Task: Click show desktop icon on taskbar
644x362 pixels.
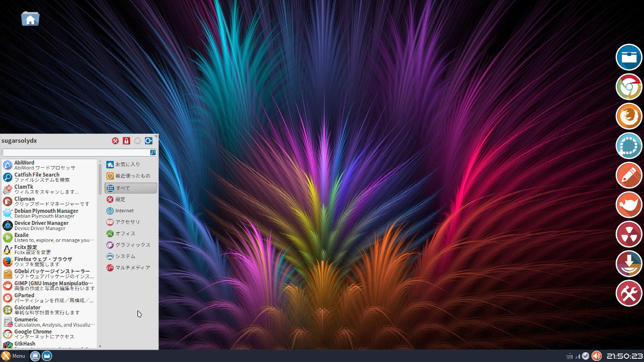Action: [x=35, y=356]
